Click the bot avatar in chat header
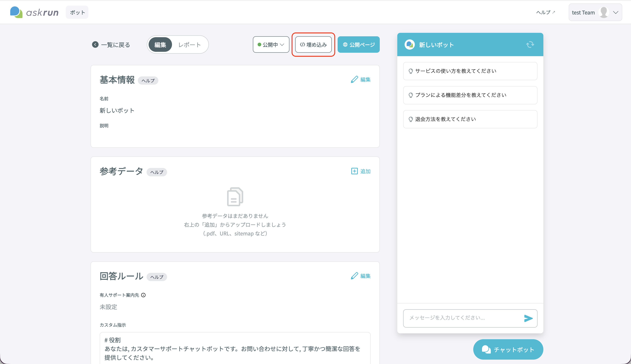Viewport: 631px width, 364px height. click(x=410, y=44)
